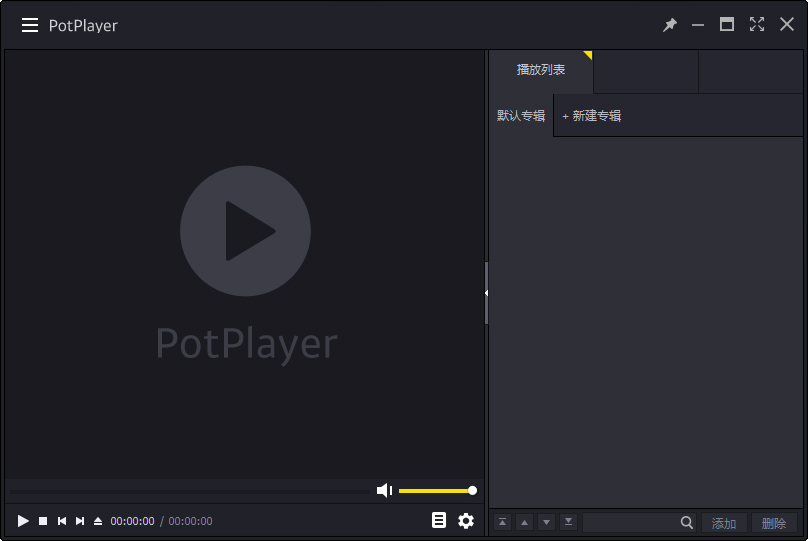Create a new album with + 新建专辑
This screenshot has height=541, width=808.
(x=592, y=116)
